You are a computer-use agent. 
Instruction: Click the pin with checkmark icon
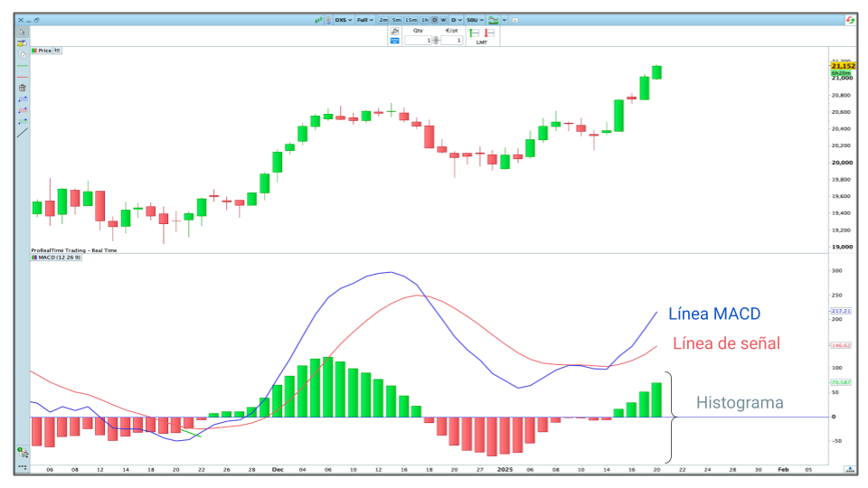click(328, 20)
